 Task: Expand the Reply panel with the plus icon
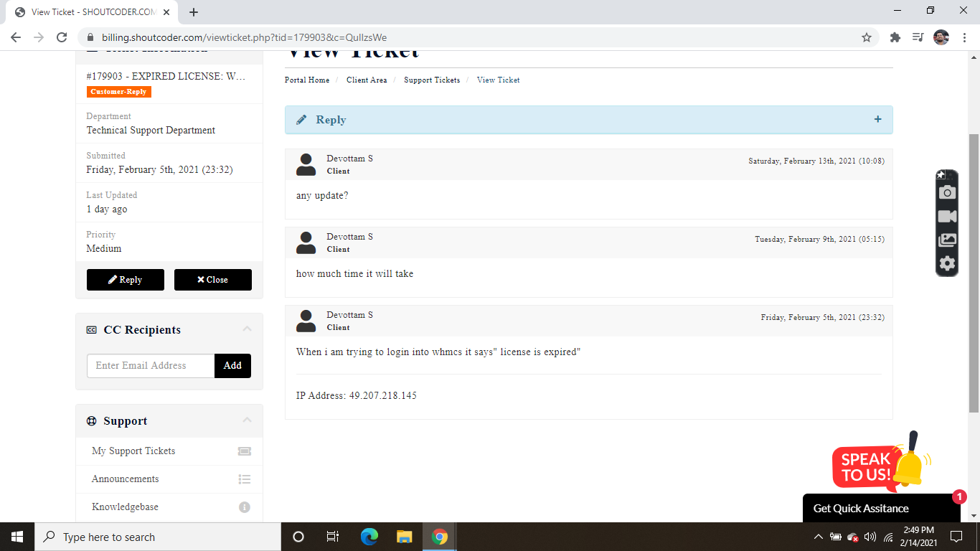tap(877, 120)
